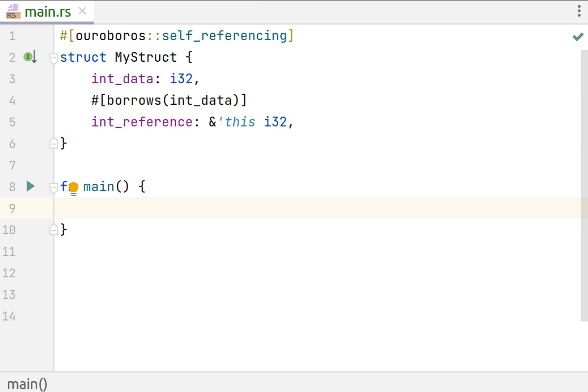The image size is (588, 392).
Task: Click the borrows(int_data) attribute
Action: (170, 100)
